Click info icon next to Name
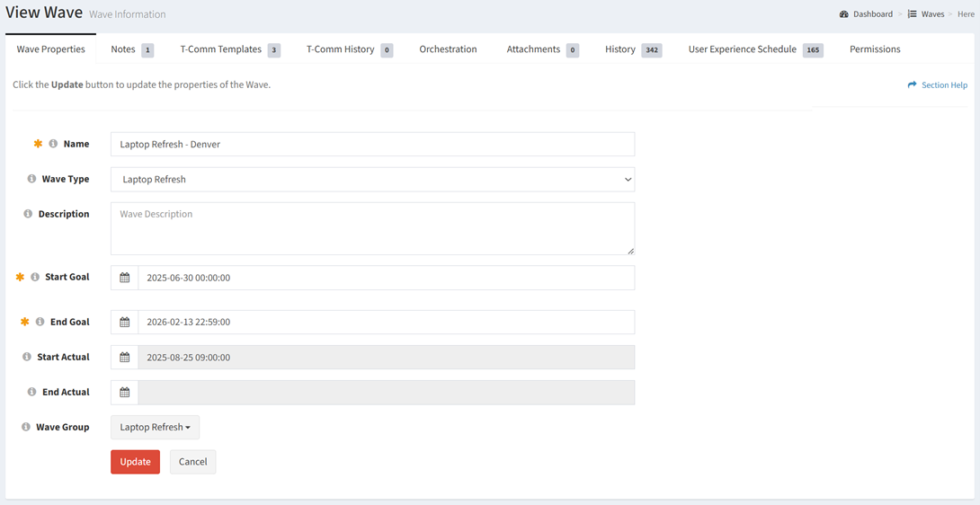 click(x=53, y=144)
